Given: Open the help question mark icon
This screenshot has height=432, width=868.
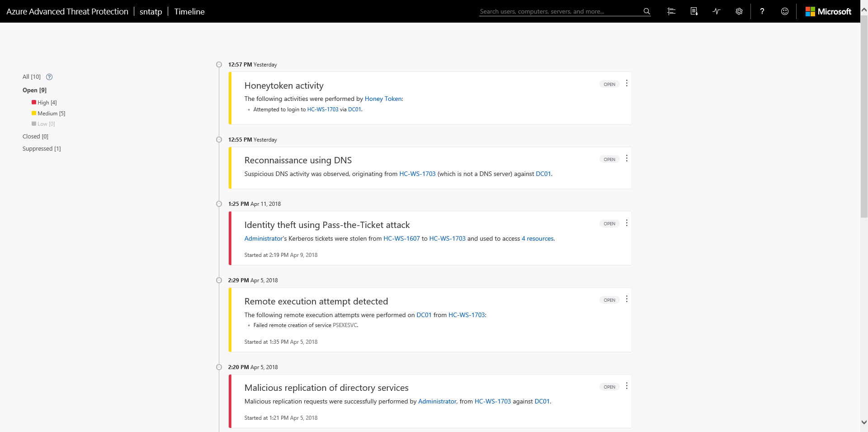Looking at the screenshot, I should tap(762, 11).
